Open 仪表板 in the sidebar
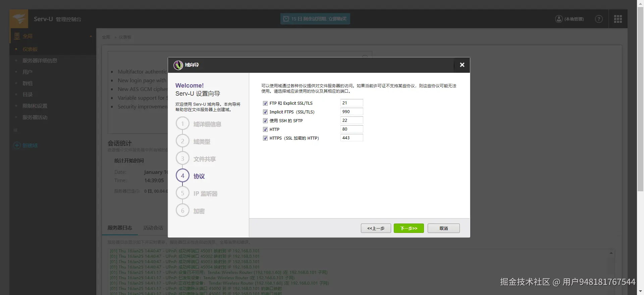The width and height of the screenshot is (644, 295). point(30,49)
